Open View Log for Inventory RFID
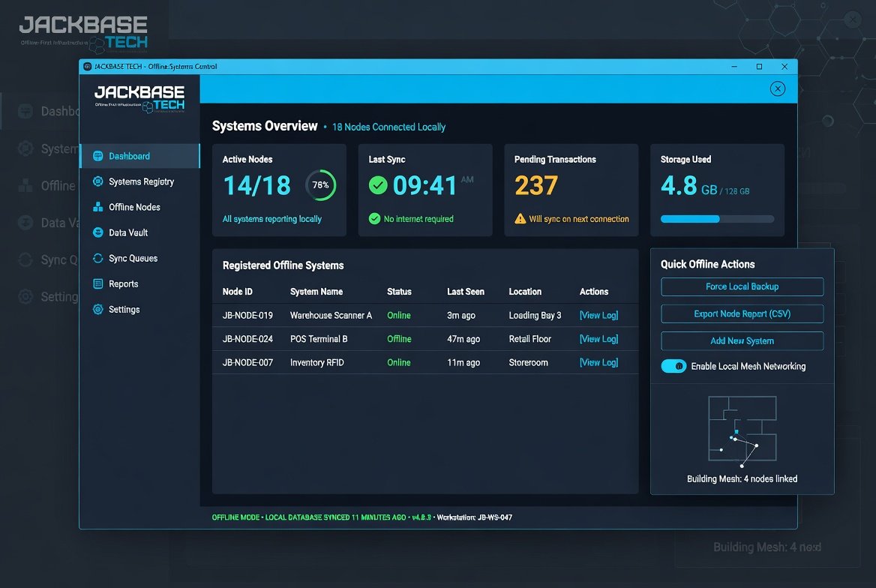Image resolution: width=876 pixels, height=588 pixels. coord(599,362)
